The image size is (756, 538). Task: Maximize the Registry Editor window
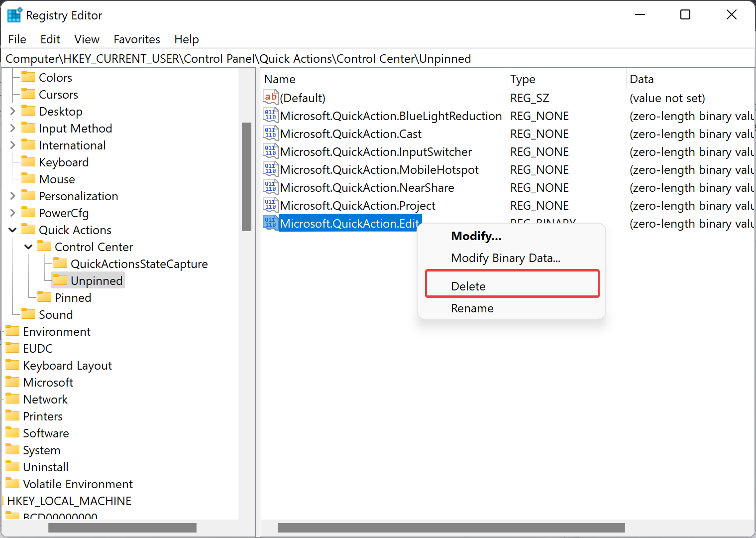pyautogui.click(x=685, y=15)
